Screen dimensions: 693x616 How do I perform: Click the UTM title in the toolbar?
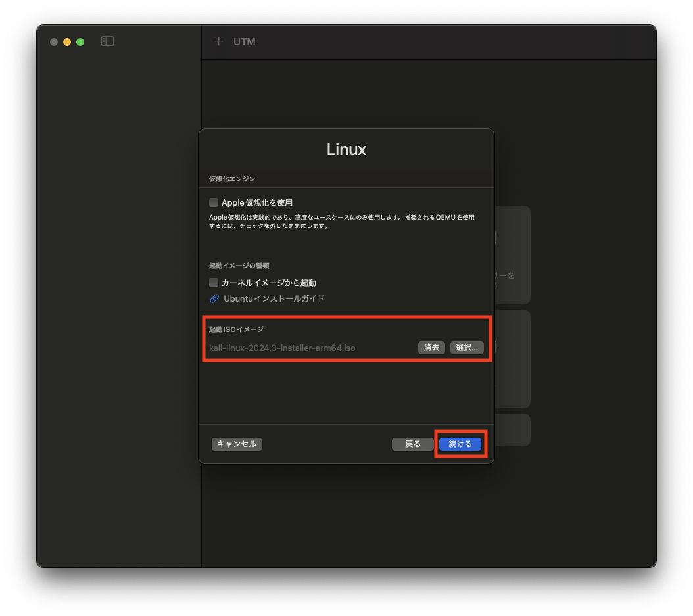coord(245,41)
